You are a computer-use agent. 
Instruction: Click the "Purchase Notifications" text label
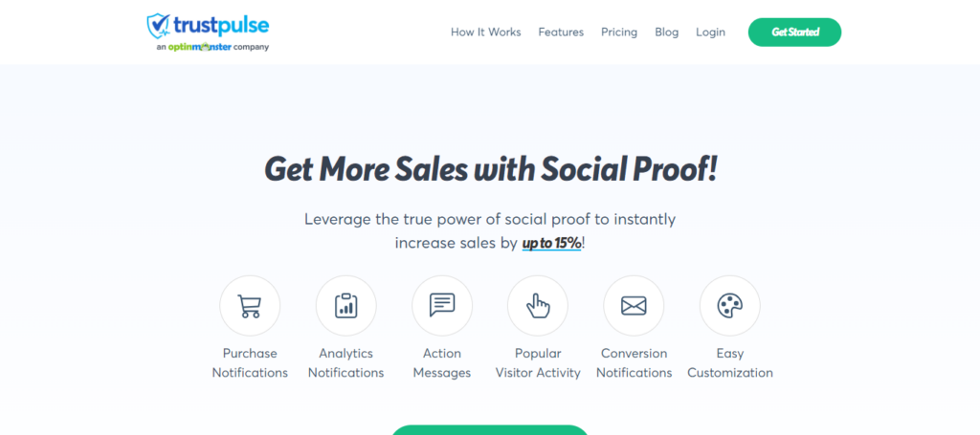pos(250,363)
